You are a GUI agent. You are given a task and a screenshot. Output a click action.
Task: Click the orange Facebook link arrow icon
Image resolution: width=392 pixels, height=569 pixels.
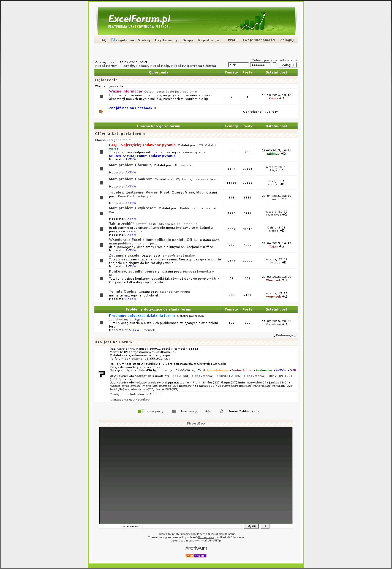pos(101,111)
